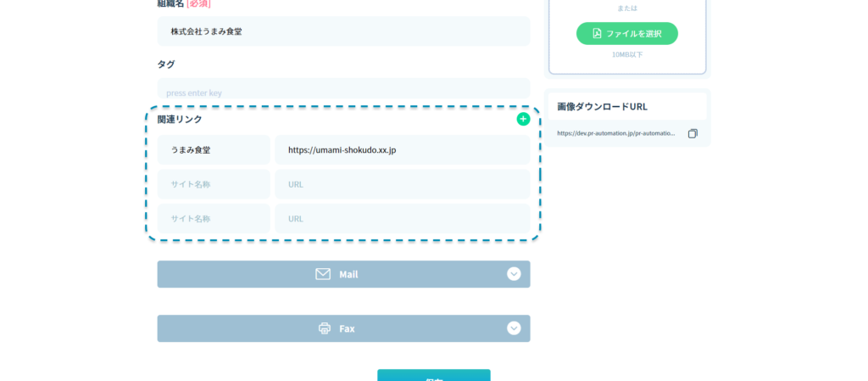Expand the Mail section chevron
This screenshot has height=381, width=868.
point(514,274)
